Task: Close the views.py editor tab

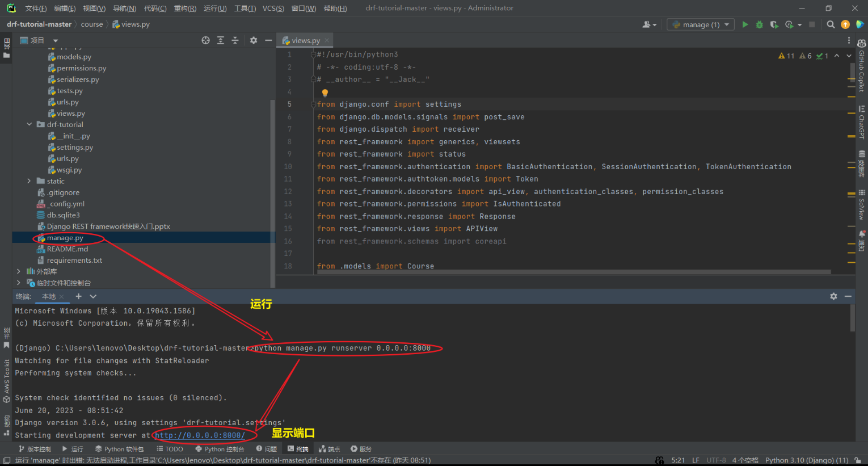Action: click(x=327, y=40)
